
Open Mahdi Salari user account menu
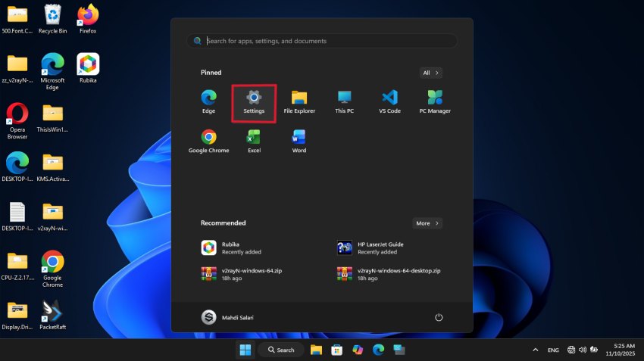coord(227,317)
